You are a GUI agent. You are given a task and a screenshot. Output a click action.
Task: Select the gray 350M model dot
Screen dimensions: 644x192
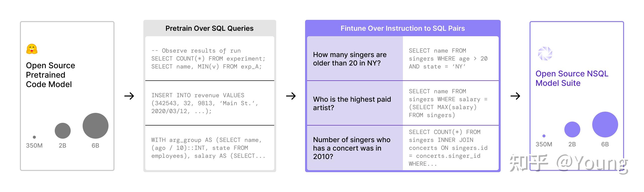point(34,137)
